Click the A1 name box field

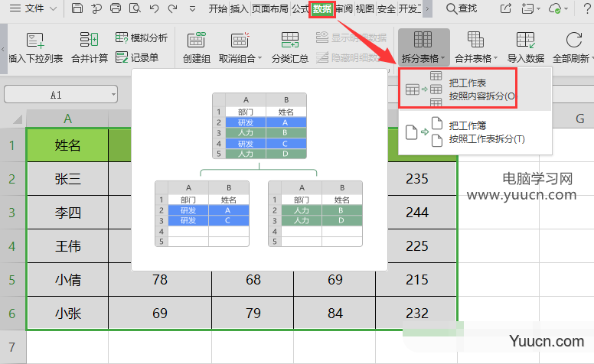pyautogui.click(x=57, y=95)
